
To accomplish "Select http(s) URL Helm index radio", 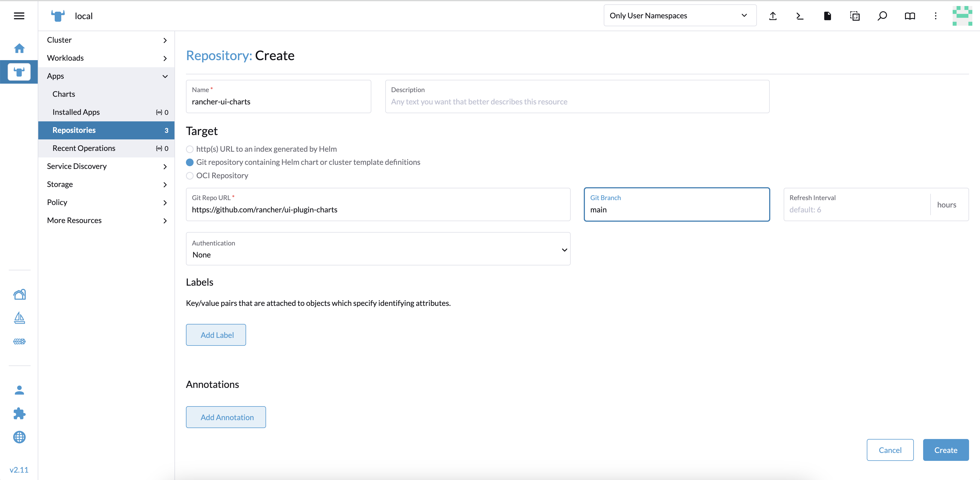I will click(190, 149).
